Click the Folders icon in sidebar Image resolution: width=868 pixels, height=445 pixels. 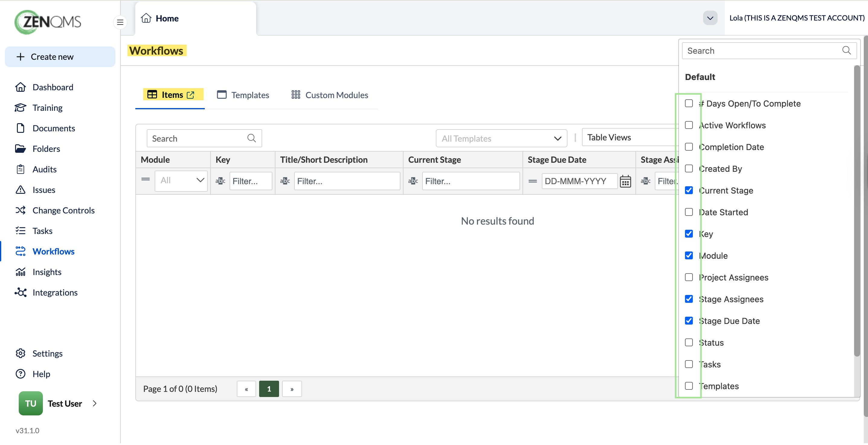[x=21, y=149]
